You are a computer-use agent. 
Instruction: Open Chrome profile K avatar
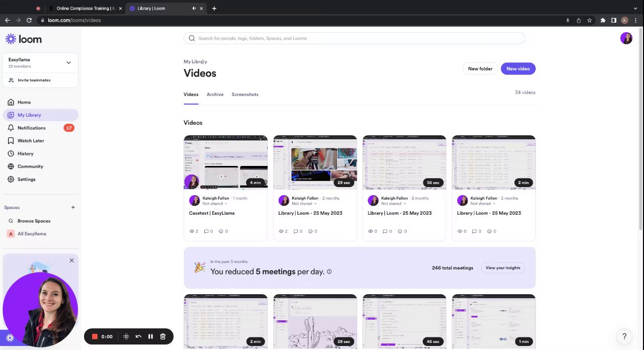click(x=624, y=20)
